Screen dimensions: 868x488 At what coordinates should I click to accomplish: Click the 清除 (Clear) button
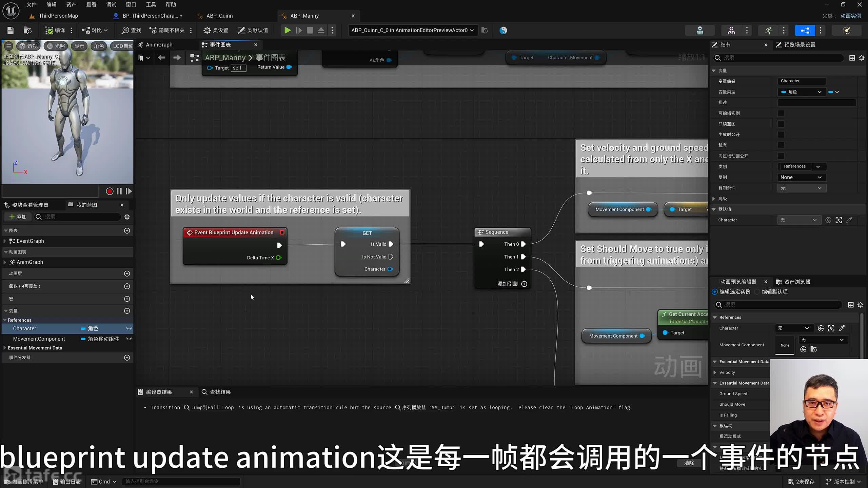(689, 463)
